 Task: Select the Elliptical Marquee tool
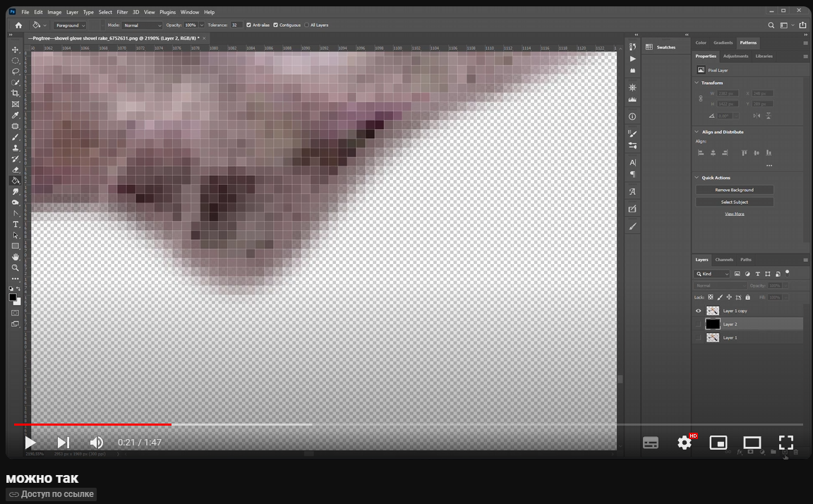[16, 61]
